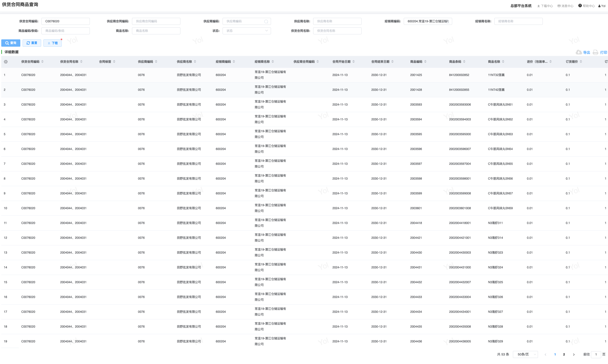The image size is (608, 364).
Task: Click the printer icon
Action: (x=595, y=52)
